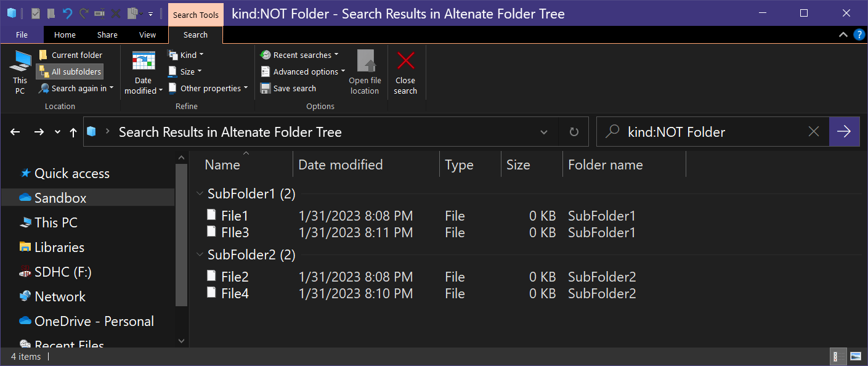This screenshot has width=868, height=366.
Task: Open the File menu
Action: click(x=22, y=35)
